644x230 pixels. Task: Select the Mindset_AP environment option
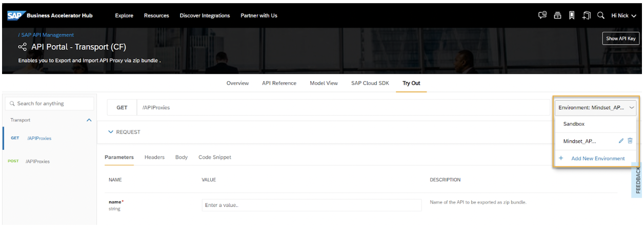click(x=579, y=141)
